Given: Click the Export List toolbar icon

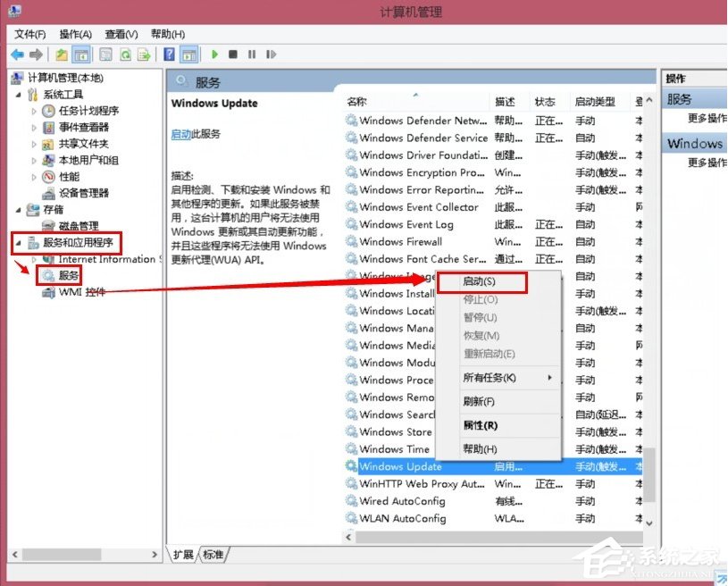Looking at the screenshot, I should click(143, 54).
